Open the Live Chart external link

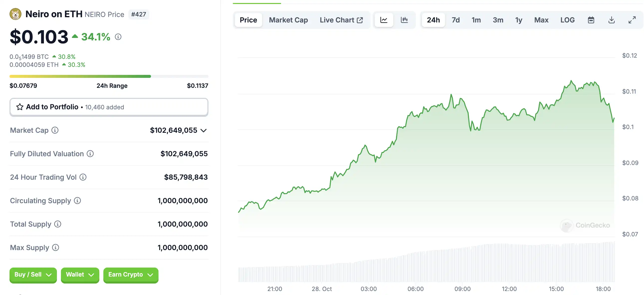click(x=341, y=20)
